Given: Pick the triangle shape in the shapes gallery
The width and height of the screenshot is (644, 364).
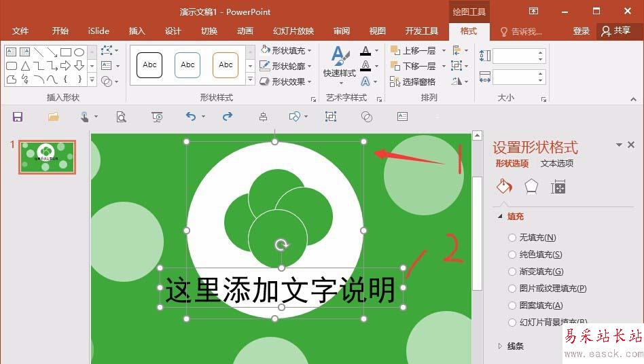Looking at the screenshot, I should [x=25, y=66].
